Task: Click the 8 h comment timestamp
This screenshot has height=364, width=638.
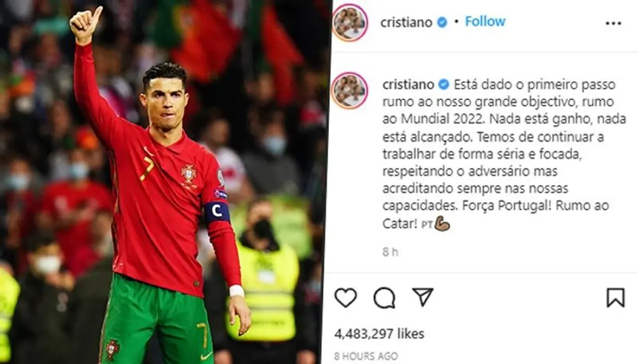Action: pos(390,252)
